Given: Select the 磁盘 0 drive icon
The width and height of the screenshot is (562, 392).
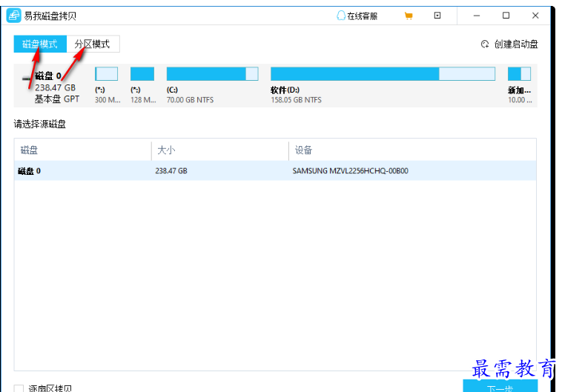Looking at the screenshot, I should [x=27, y=77].
